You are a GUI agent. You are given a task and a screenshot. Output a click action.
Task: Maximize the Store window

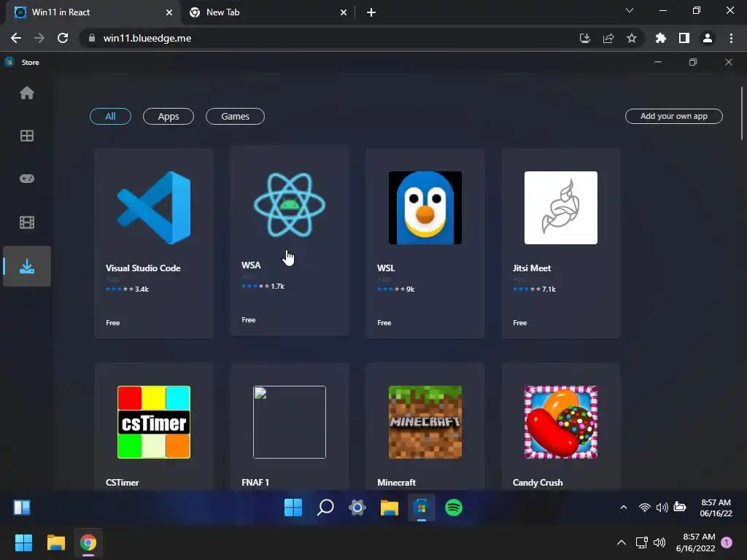pos(693,62)
